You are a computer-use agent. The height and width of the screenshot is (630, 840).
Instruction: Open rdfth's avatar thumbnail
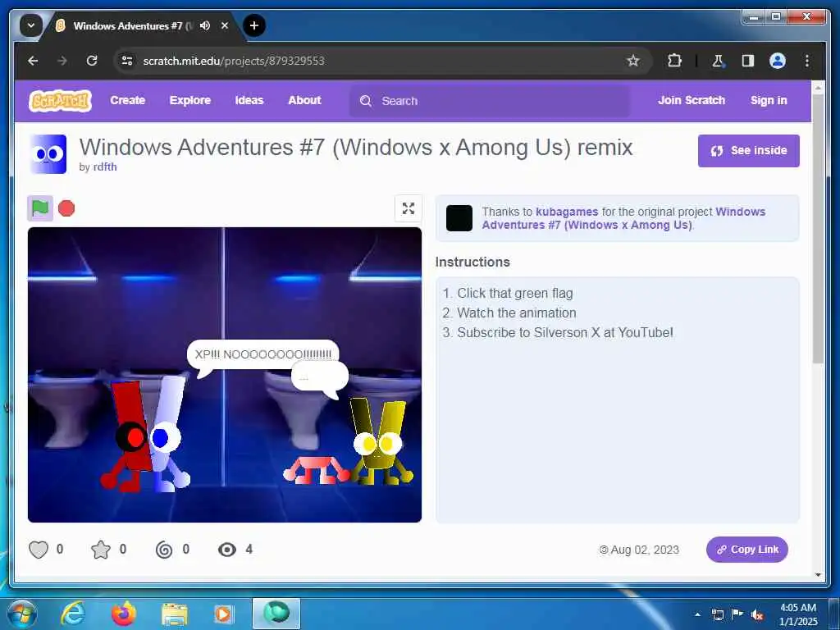tap(48, 154)
